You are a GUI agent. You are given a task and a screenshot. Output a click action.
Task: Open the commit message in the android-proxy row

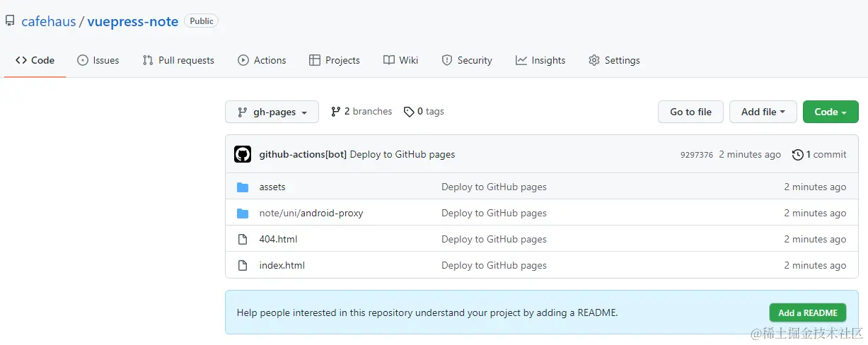494,214
